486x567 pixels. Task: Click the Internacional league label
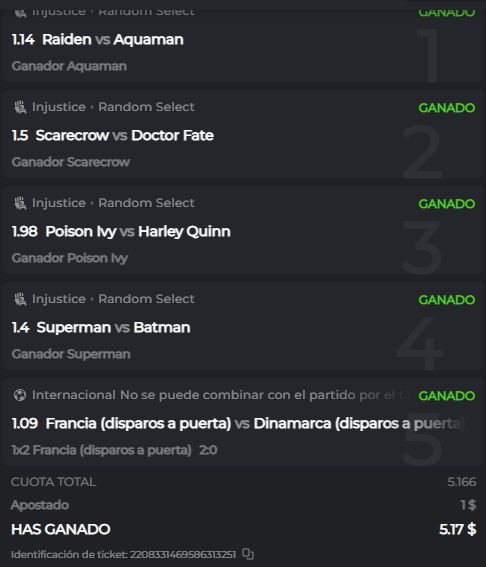pyautogui.click(x=74, y=395)
